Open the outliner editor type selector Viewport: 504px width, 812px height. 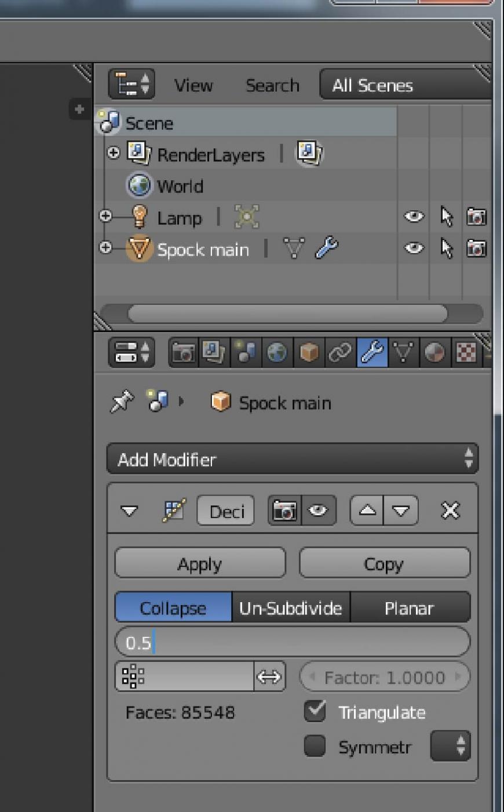point(132,85)
